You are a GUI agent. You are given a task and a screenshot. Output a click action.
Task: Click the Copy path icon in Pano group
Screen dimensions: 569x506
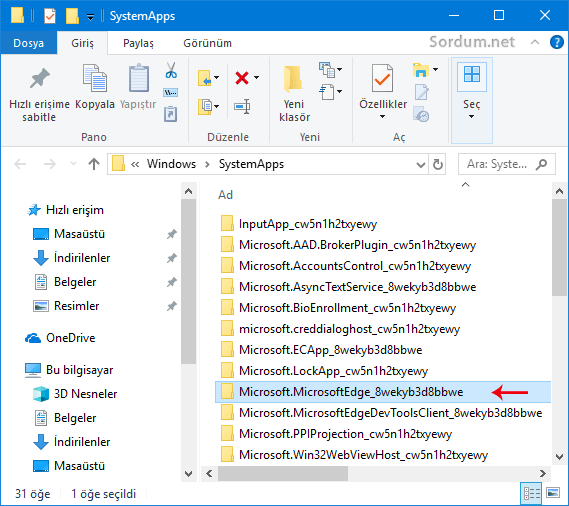(171, 93)
